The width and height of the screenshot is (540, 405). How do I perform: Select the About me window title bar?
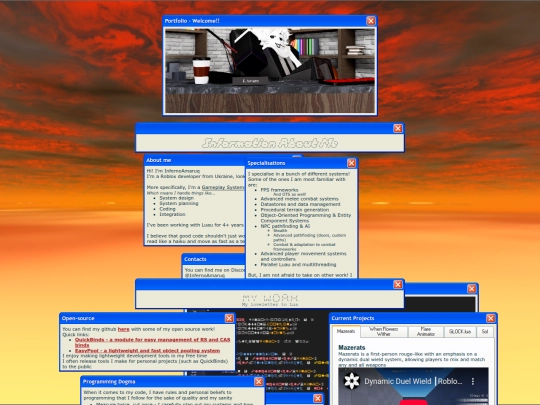[x=195, y=160]
